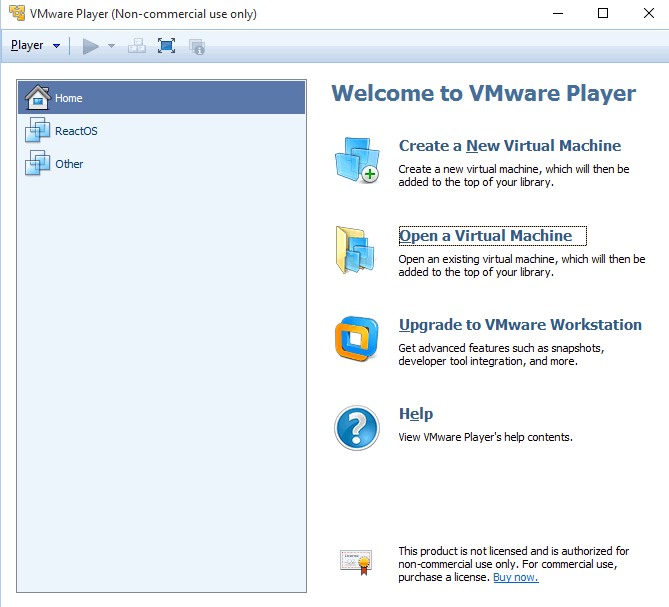Click the VMware Workstation logo icon
Viewport: 669px width, 607px height.
(x=357, y=339)
